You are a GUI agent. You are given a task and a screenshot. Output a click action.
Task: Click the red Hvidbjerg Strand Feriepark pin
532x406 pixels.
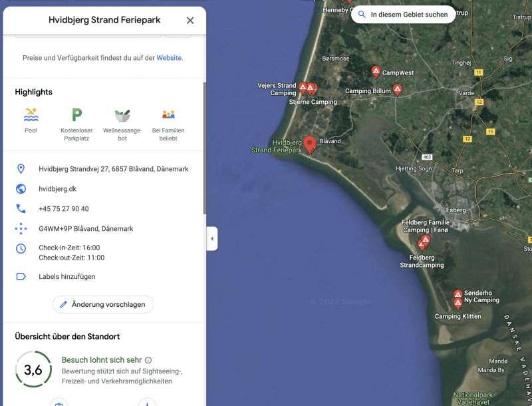click(x=310, y=144)
